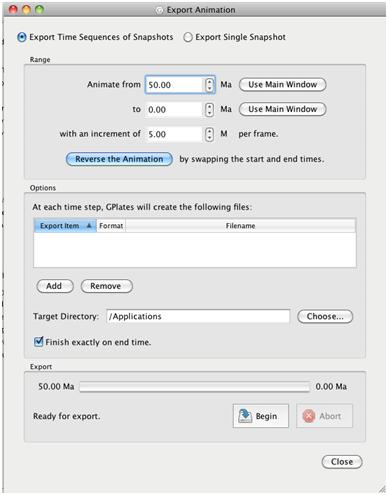Click the Target Directory text field
Screen dimensions: 388x495
[x=198, y=316]
